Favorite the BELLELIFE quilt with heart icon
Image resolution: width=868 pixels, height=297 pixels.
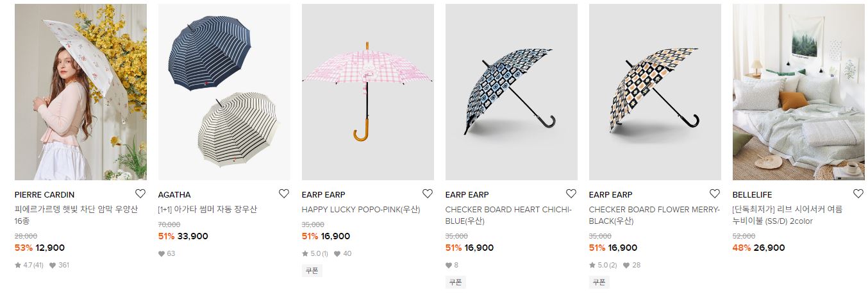[x=858, y=194]
